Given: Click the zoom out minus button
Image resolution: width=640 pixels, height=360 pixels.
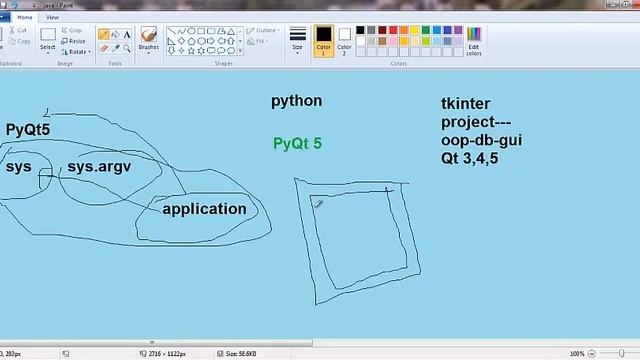Looking at the screenshot, I should point(592,354).
